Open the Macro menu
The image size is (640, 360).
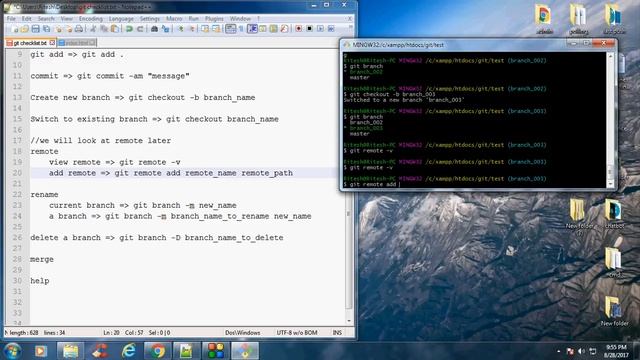[174, 19]
